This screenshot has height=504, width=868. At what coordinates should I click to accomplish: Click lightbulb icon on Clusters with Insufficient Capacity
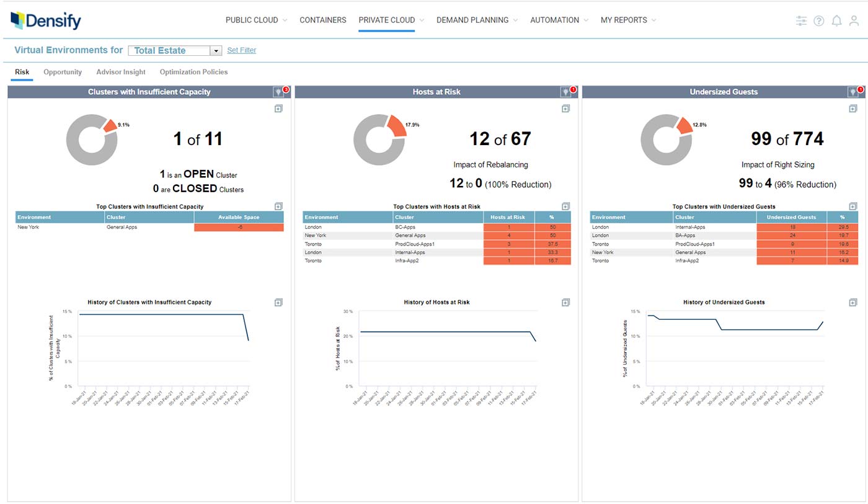click(x=278, y=92)
